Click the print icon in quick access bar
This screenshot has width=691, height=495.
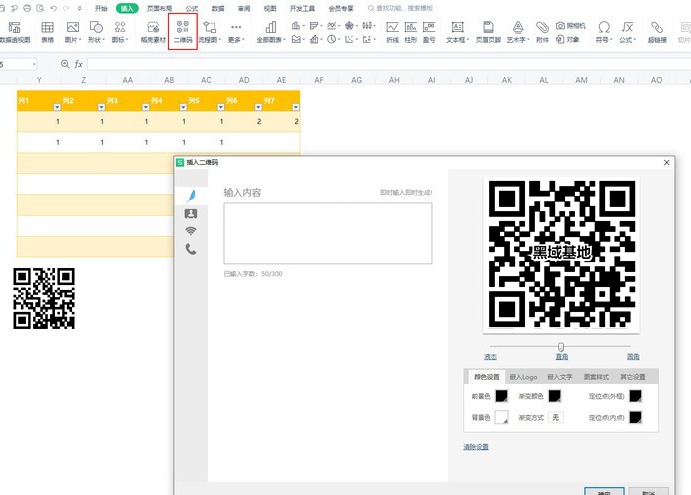click(27, 8)
